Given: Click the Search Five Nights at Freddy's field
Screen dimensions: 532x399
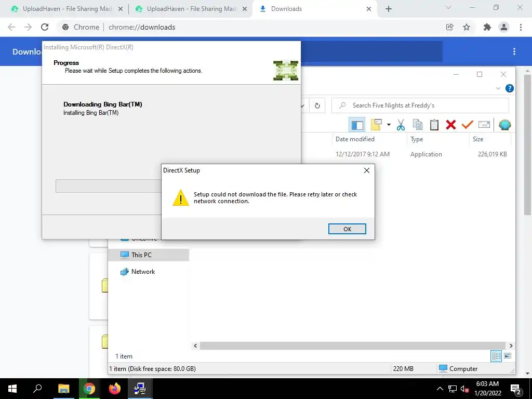Looking at the screenshot, I should [420, 105].
